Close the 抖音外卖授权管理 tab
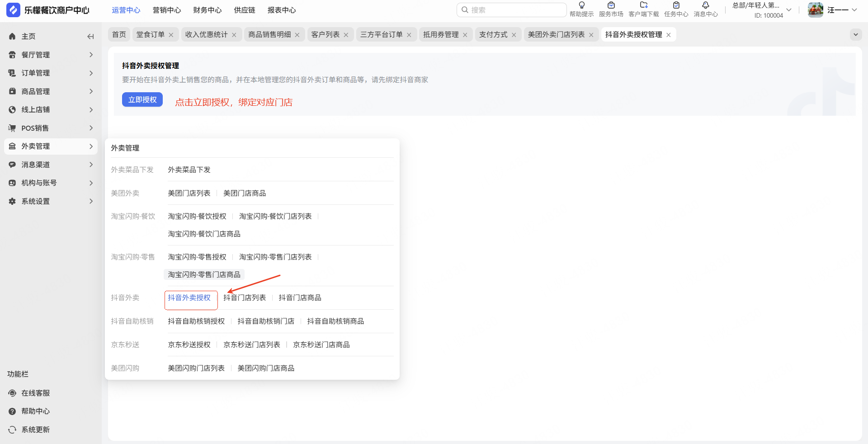The image size is (868, 444). point(669,35)
